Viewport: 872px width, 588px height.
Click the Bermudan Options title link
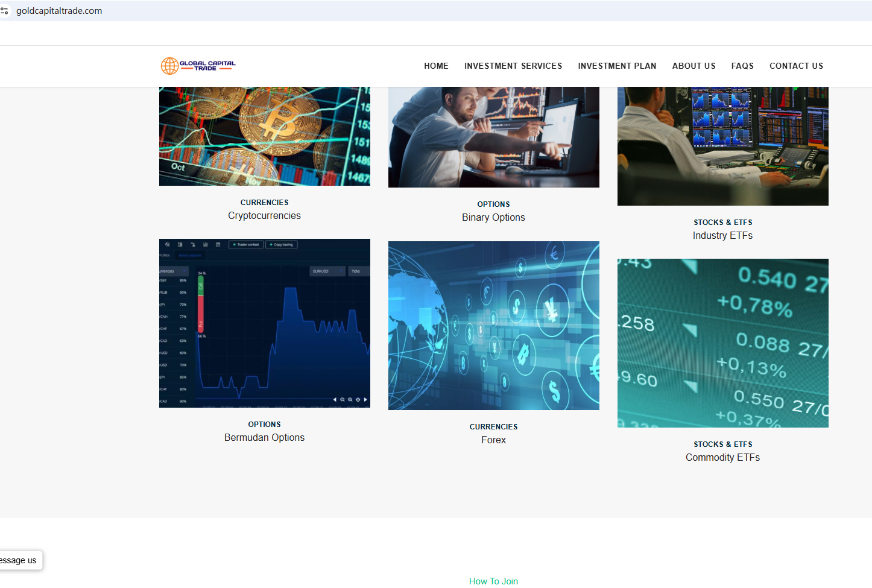pos(264,438)
